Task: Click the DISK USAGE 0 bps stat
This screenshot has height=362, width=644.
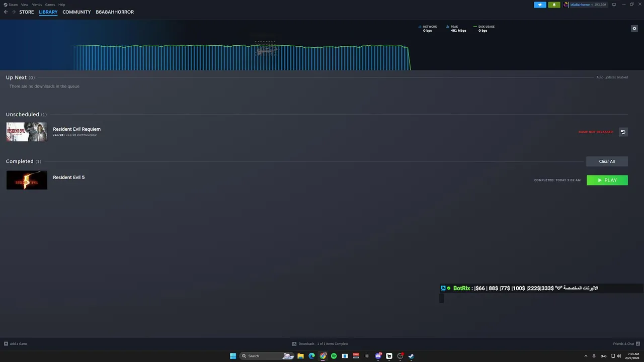Action: coord(484,29)
